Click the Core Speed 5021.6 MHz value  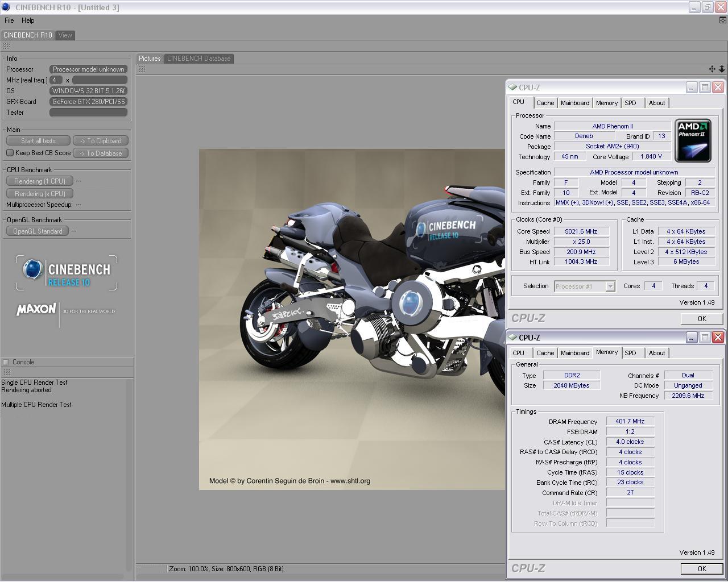click(581, 231)
